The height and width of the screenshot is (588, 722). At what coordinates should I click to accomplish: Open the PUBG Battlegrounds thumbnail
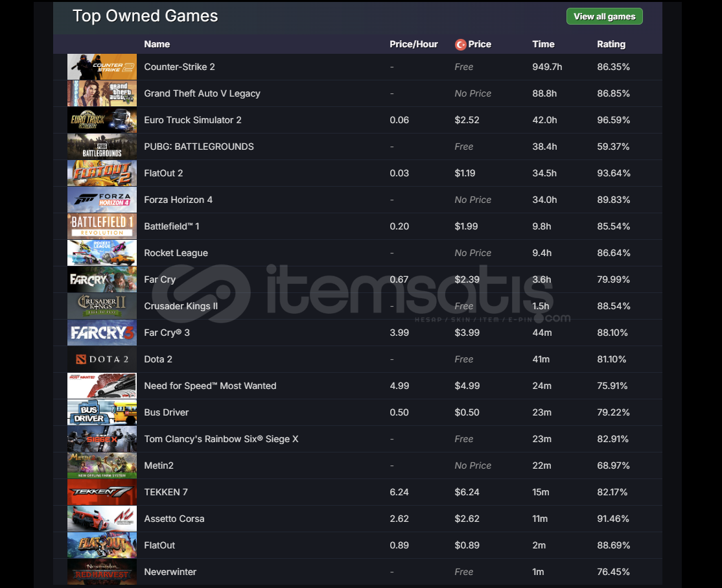(x=102, y=147)
